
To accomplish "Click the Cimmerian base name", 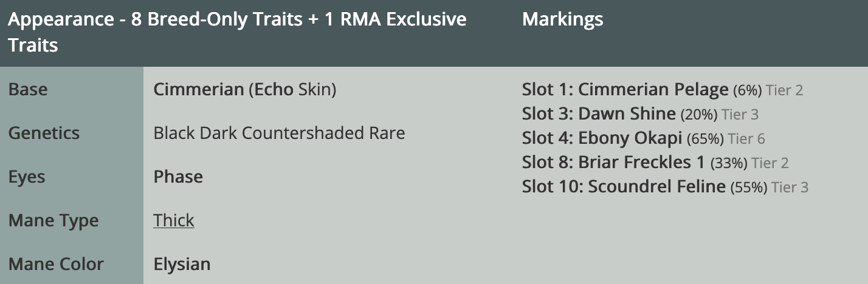I will coord(198,90).
